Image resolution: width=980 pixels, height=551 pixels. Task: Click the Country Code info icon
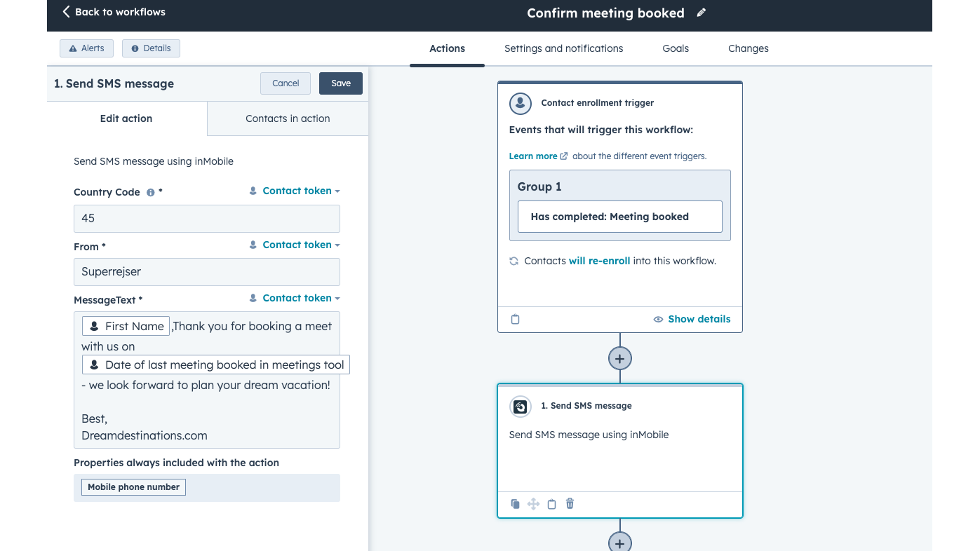150,193
